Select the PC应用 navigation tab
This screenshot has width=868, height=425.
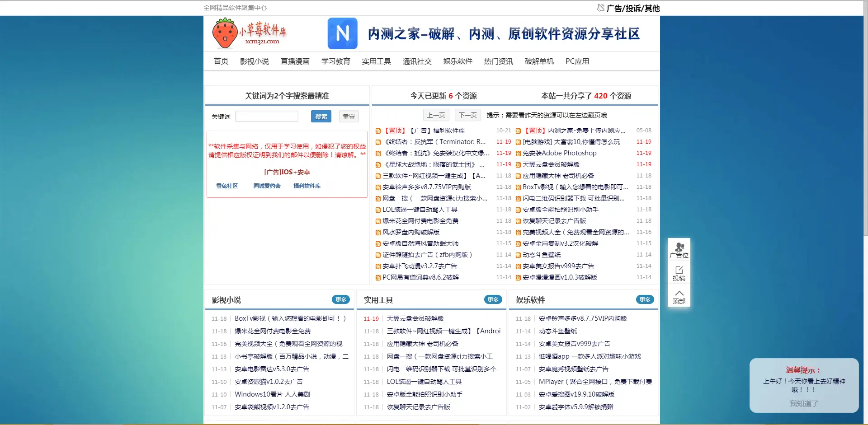[577, 61]
